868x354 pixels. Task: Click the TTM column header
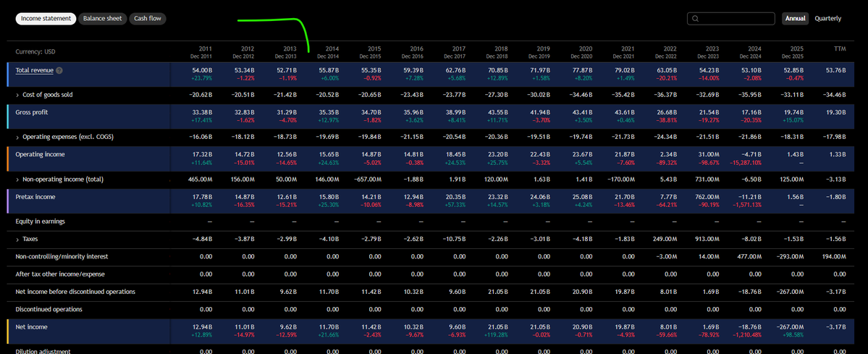840,49
